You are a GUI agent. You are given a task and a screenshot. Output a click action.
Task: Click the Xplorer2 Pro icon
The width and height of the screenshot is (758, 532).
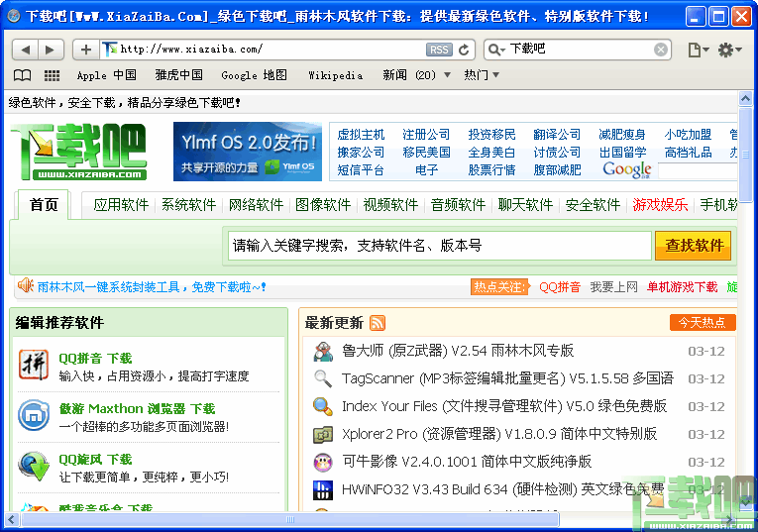tap(322, 434)
